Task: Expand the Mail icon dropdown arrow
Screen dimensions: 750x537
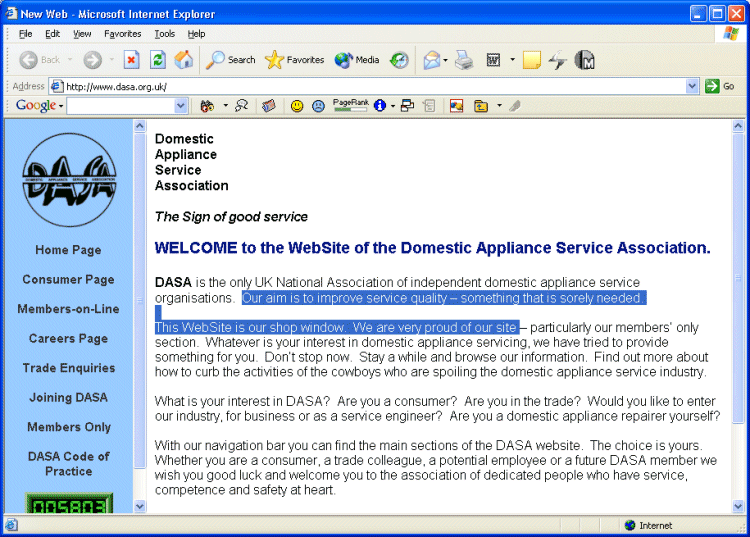Action: [x=445, y=60]
